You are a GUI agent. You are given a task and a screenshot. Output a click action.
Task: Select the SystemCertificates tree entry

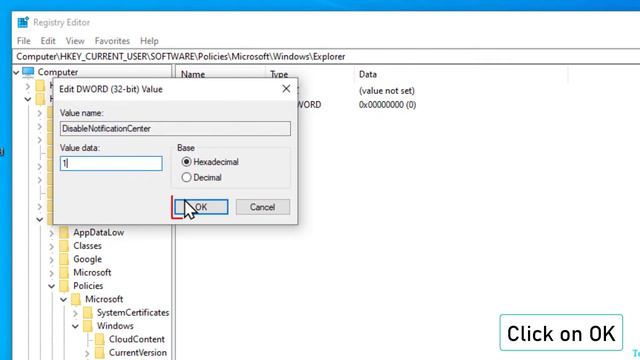pyautogui.click(x=133, y=313)
